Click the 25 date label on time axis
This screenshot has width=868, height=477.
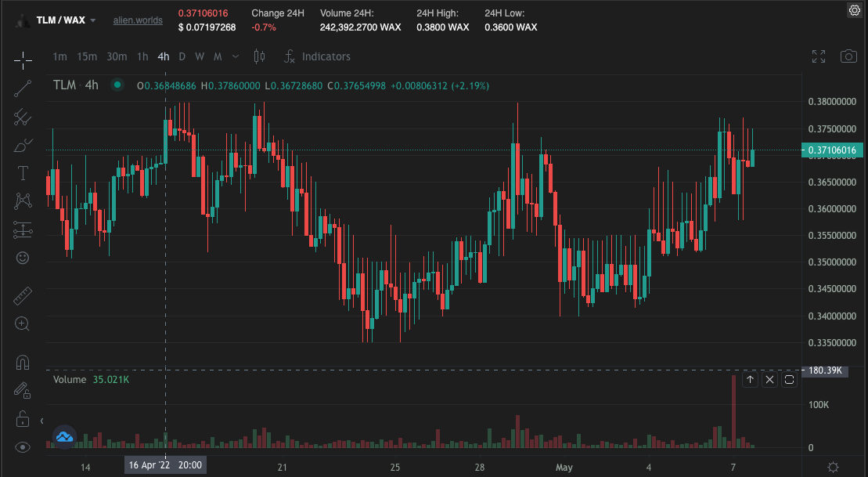(394, 467)
